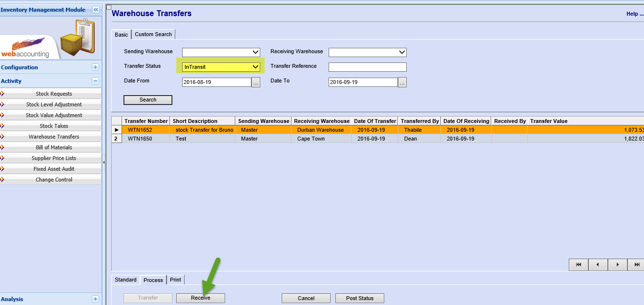This screenshot has height=305, width=644.
Task: Open Date From calendar picker
Action: (x=256, y=82)
